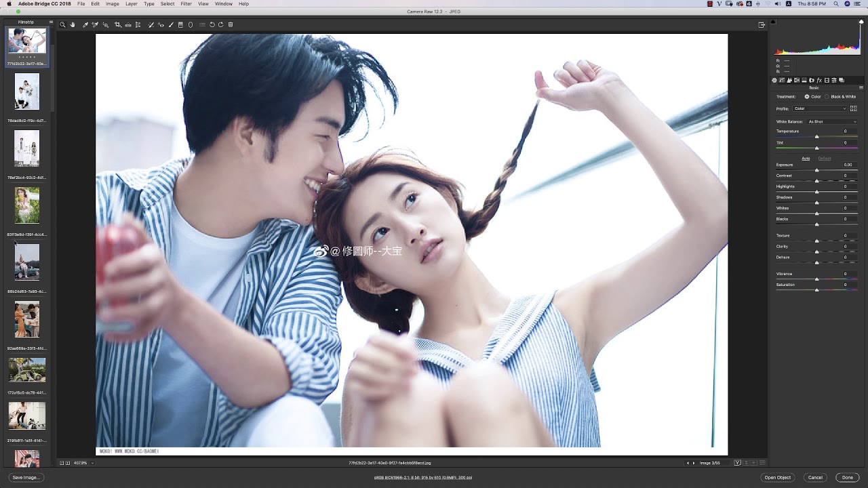Open the Layer menu
This screenshot has height=488, width=868.
(x=132, y=4)
